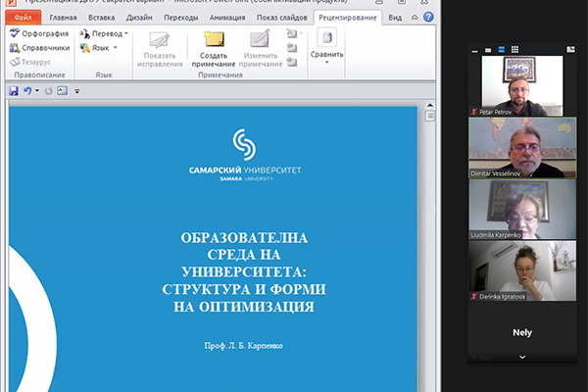Switch to the Анимация tab
This screenshot has height=392, width=588.
pyautogui.click(x=227, y=18)
